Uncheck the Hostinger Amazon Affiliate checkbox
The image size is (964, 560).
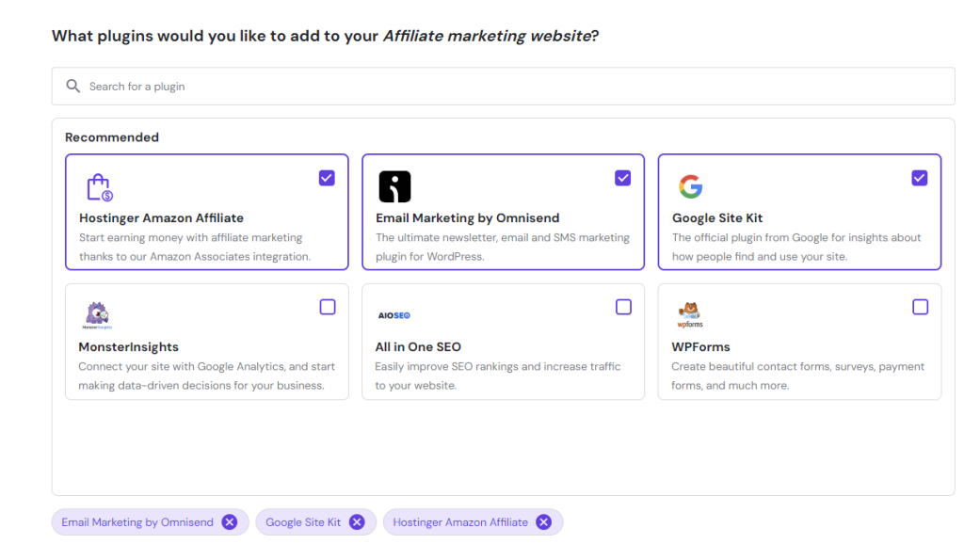point(327,178)
